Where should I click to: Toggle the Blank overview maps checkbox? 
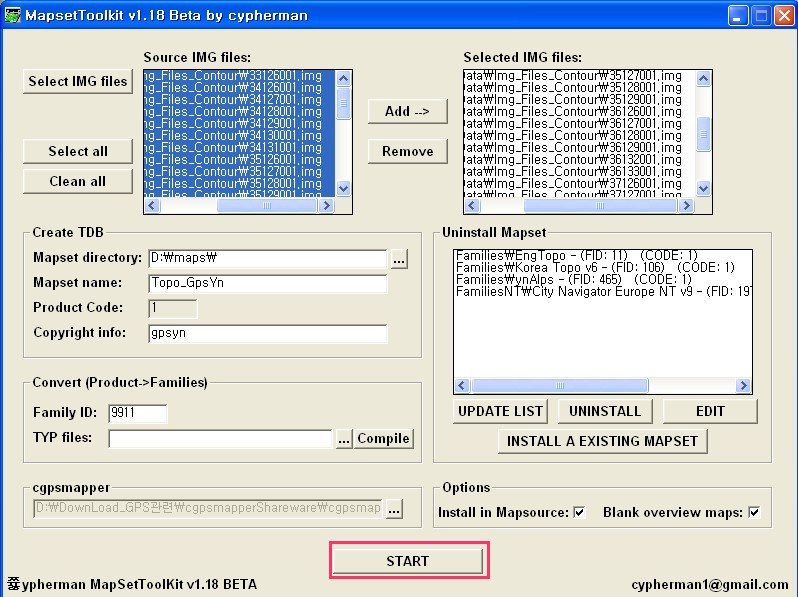point(754,512)
